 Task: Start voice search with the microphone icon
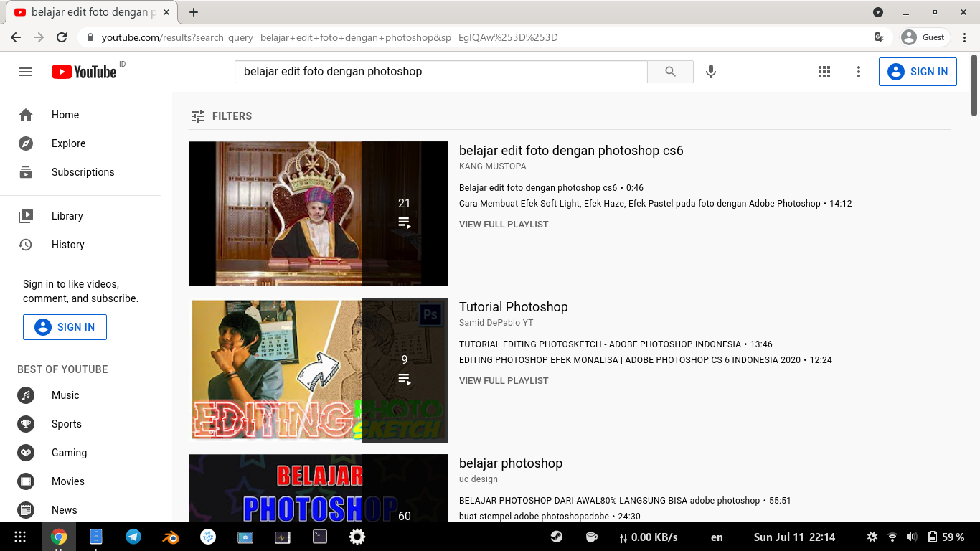tap(710, 72)
